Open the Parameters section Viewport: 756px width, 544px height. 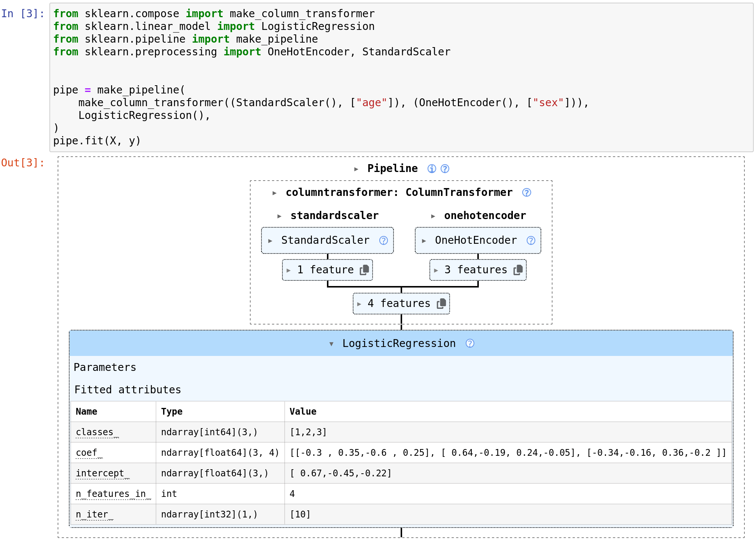105,367
